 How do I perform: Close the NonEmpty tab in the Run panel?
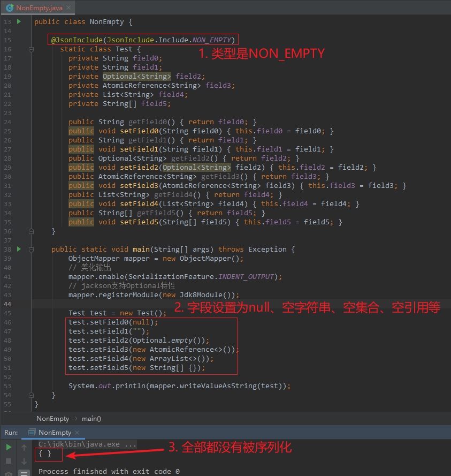pyautogui.click(x=77, y=432)
